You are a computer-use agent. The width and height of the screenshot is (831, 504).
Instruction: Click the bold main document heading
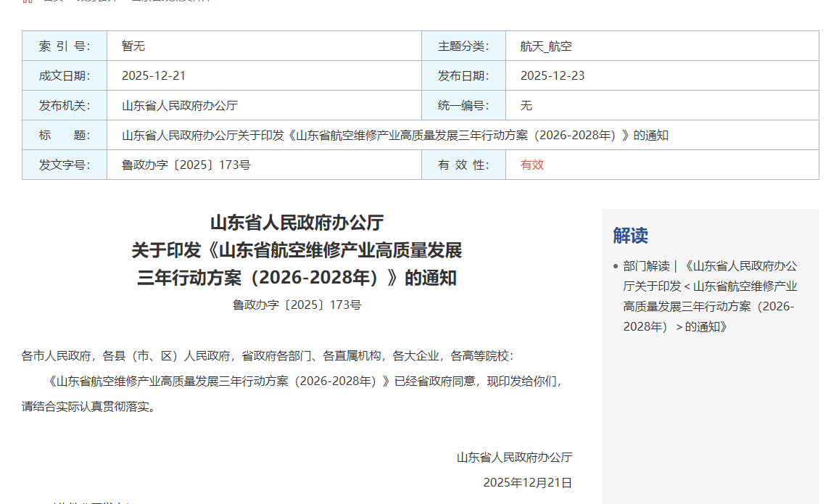[297, 250]
